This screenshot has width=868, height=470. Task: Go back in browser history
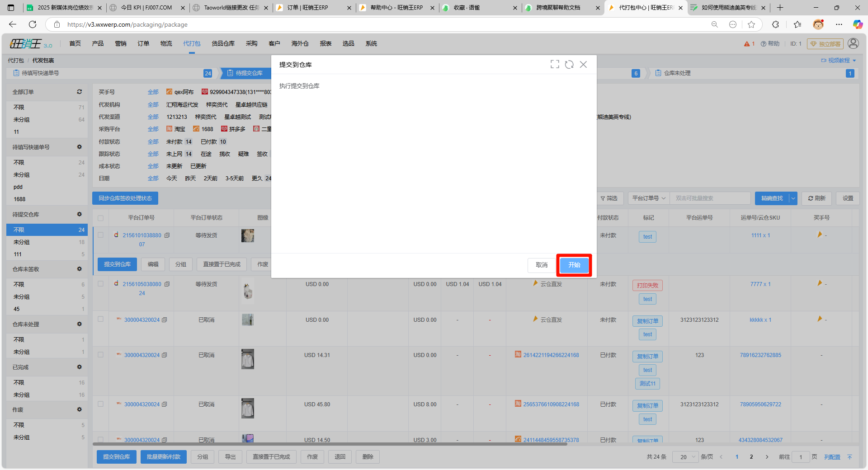pos(13,24)
